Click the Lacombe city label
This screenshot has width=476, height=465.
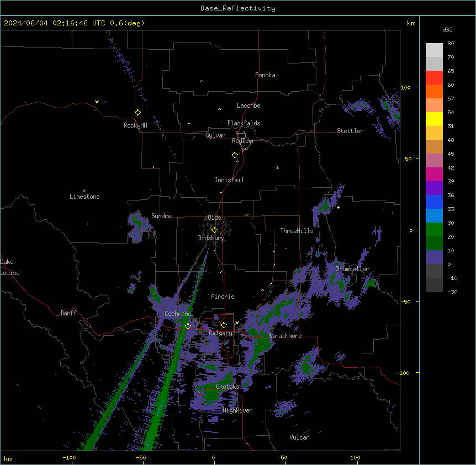(248, 105)
